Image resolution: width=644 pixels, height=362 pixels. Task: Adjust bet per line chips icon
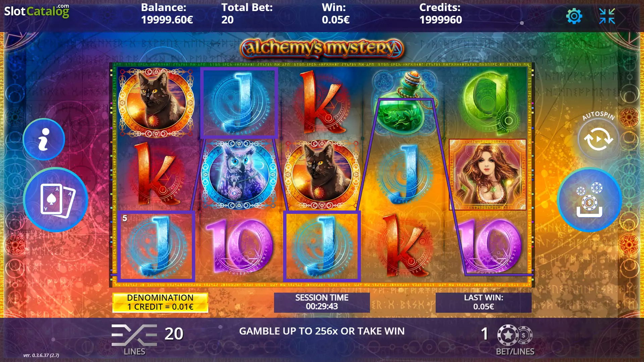click(x=515, y=335)
